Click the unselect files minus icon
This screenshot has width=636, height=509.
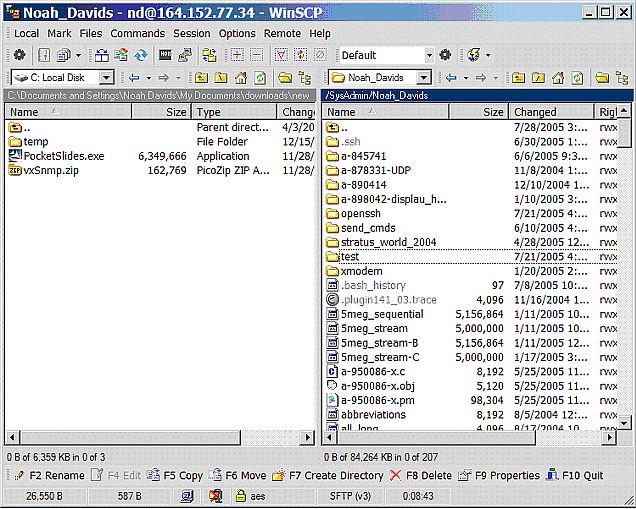pos(256,55)
